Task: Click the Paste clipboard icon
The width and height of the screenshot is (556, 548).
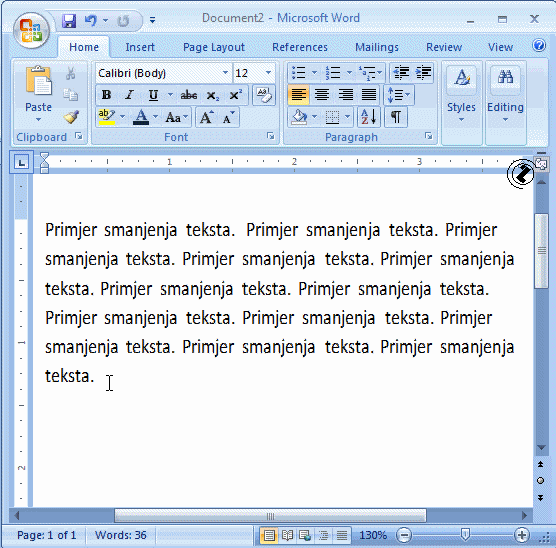Action: point(38,81)
